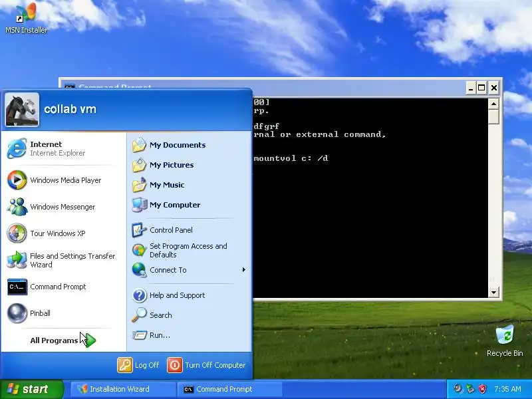The width and height of the screenshot is (532, 399).
Task: Click the Log Off key icon
Action: point(125,365)
